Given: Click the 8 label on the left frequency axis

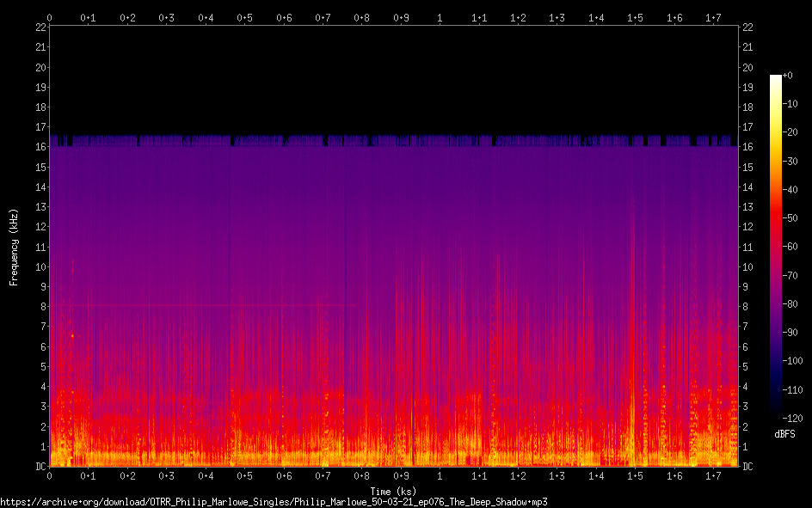Looking at the screenshot, I should click(x=43, y=307).
